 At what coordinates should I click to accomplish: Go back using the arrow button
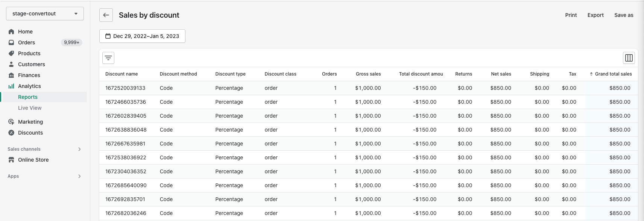coord(106,15)
